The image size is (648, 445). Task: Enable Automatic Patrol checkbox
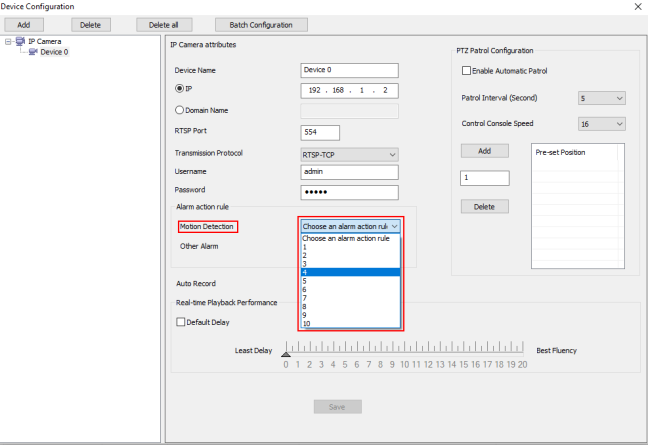point(466,71)
